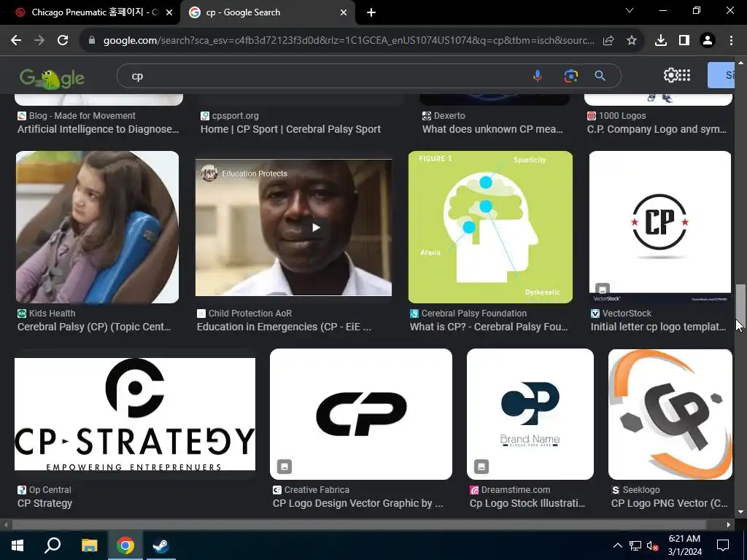Click the site security lock icon

[92, 41]
